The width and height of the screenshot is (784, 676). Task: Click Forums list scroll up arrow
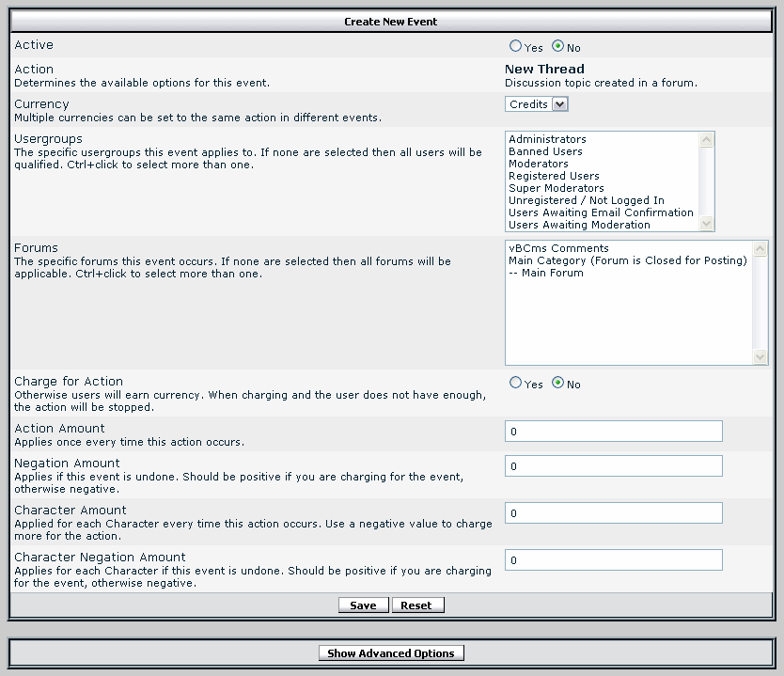[760, 248]
